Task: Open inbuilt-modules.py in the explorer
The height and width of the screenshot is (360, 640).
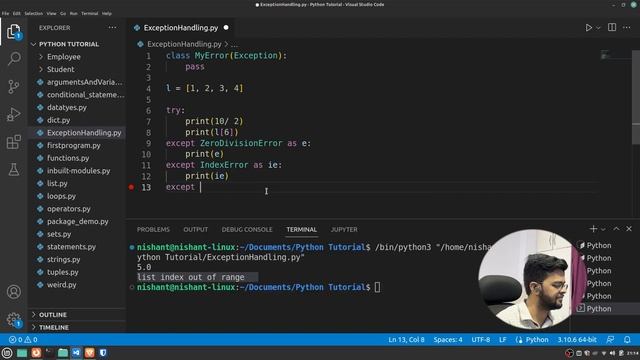Action: [x=78, y=171]
